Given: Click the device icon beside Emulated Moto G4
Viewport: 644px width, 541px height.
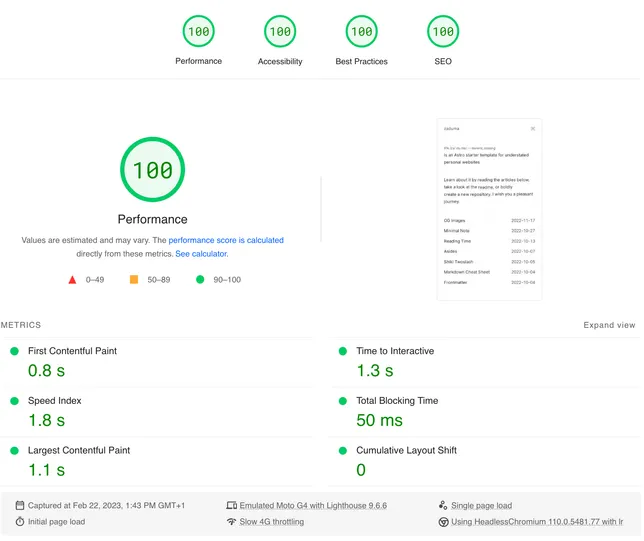Looking at the screenshot, I should tap(232, 506).
